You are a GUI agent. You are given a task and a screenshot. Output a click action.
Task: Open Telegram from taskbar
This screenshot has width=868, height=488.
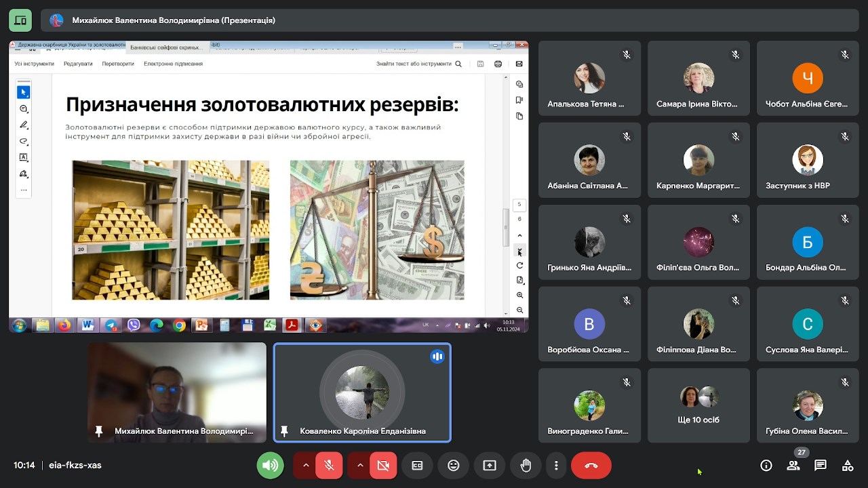pyautogui.click(x=111, y=325)
